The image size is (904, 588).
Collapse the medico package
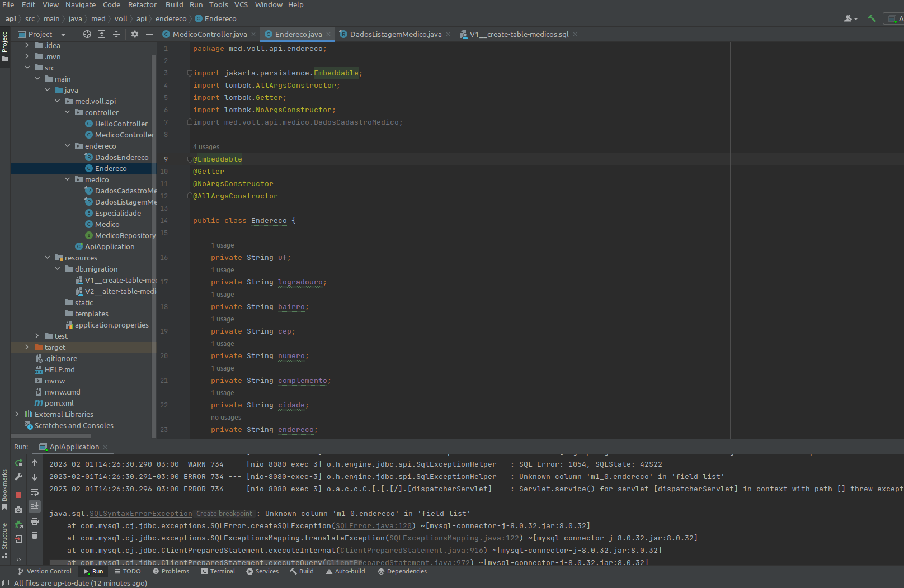click(67, 179)
